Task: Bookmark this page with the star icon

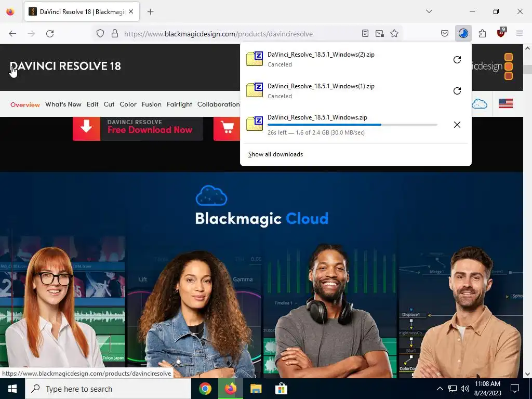Action: pyautogui.click(x=394, y=34)
